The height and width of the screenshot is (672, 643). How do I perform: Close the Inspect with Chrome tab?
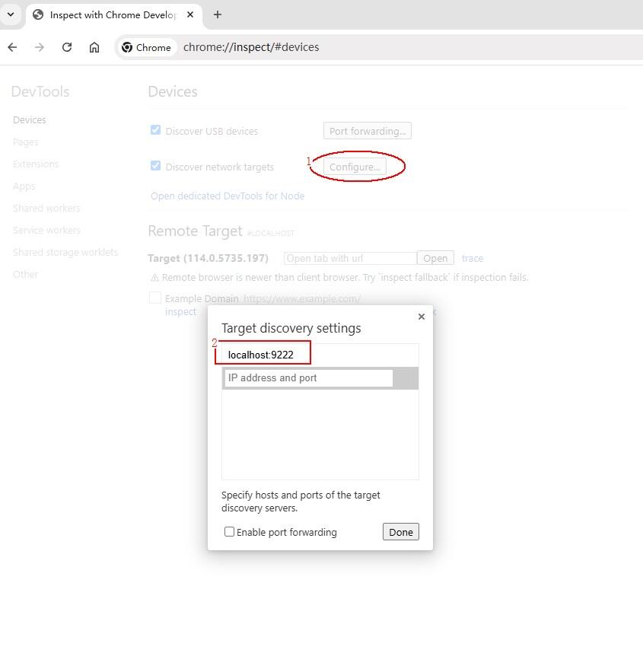point(190,14)
